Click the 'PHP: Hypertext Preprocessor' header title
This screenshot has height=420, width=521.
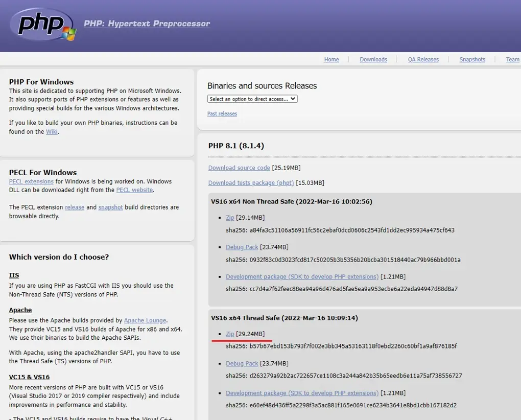pyautogui.click(x=147, y=24)
